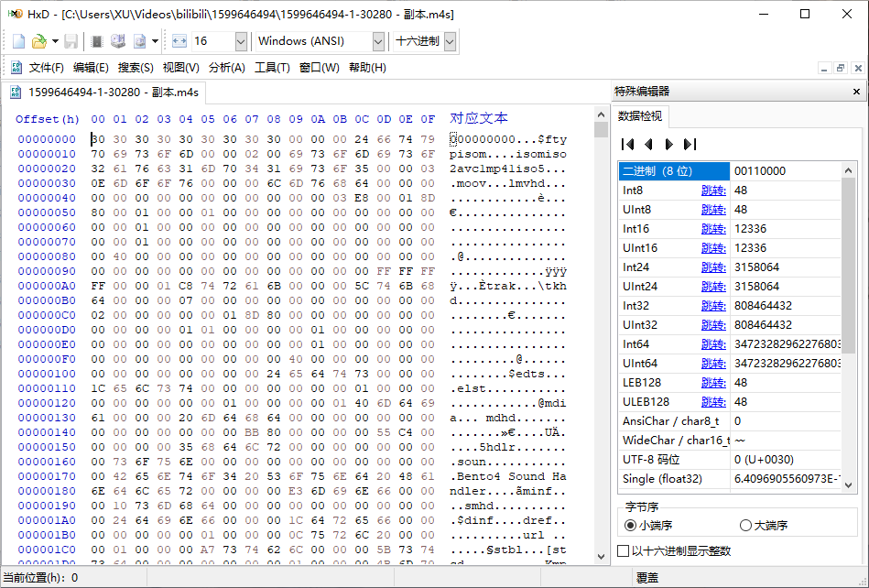Click the grayed-out Save floppy disk icon
Screen dimensions: 869x588
(x=71, y=41)
